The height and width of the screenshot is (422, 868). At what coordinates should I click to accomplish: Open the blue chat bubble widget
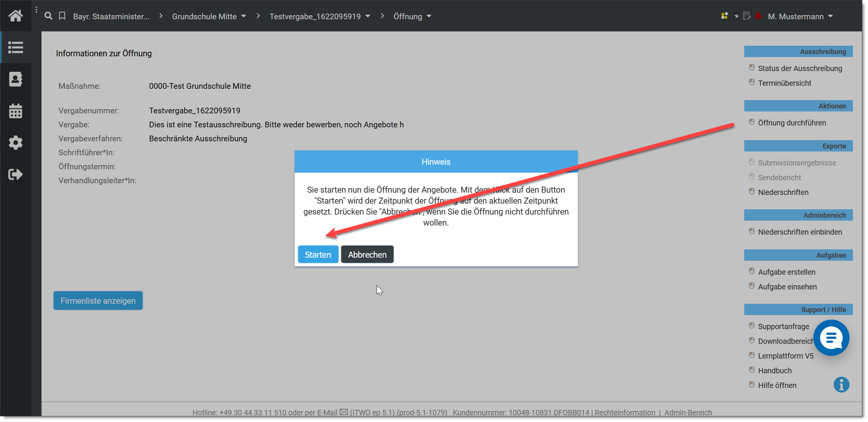click(x=831, y=337)
